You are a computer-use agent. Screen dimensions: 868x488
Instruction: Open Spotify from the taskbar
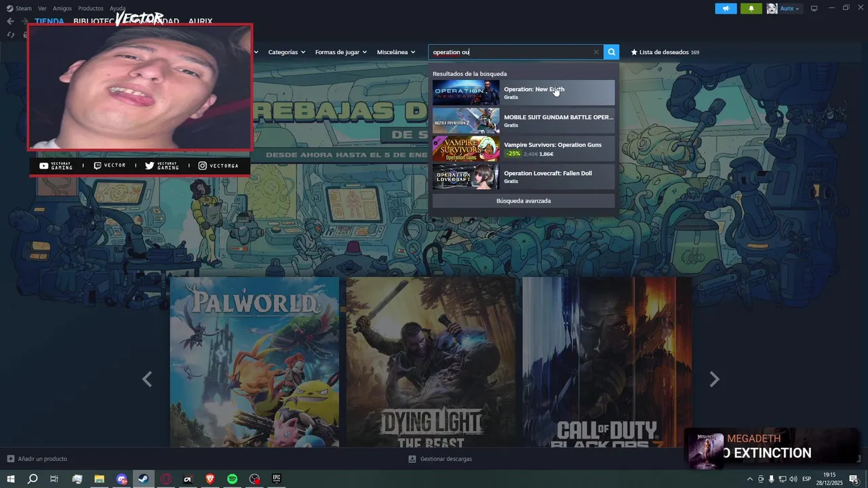coord(233,479)
